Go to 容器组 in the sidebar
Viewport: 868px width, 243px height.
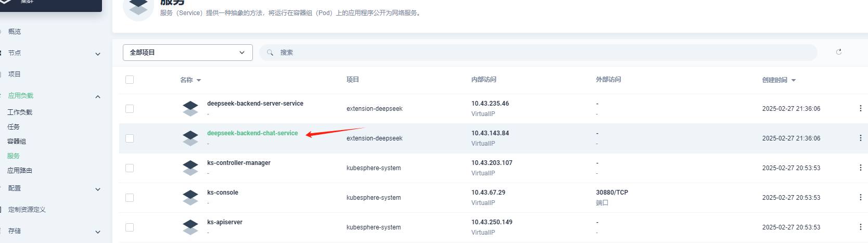(x=17, y=142)
